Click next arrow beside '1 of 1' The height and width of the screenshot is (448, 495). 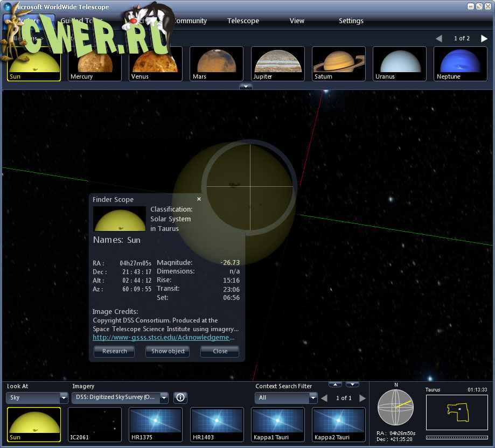point(362,398)
